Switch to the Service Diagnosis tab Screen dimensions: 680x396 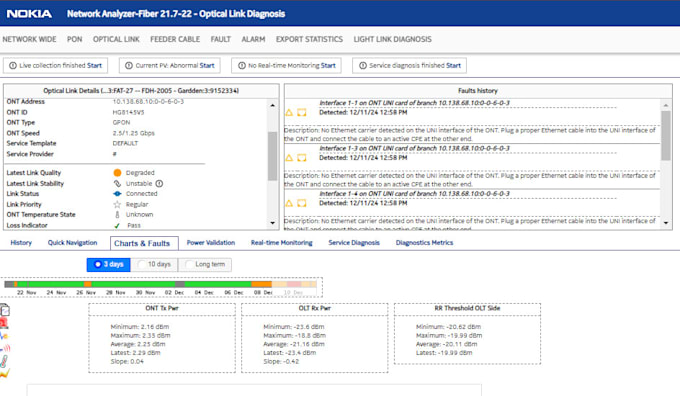tap(354, 243)
